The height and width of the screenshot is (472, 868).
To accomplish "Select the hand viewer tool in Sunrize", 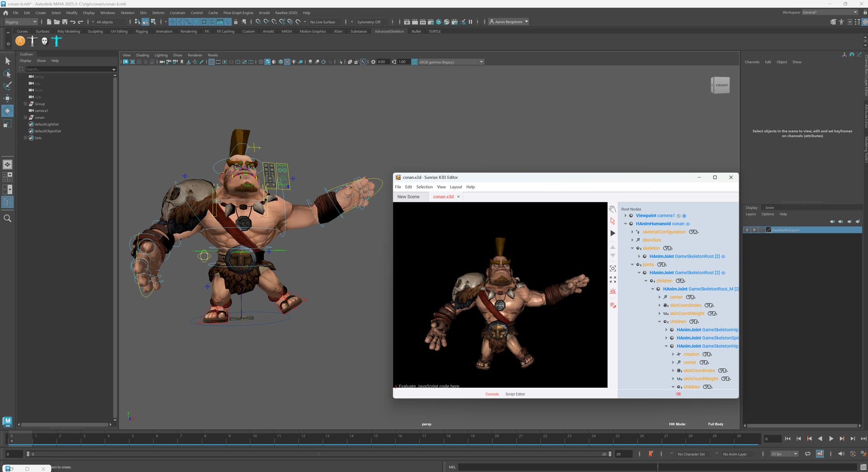I will (x=613, y=209).
